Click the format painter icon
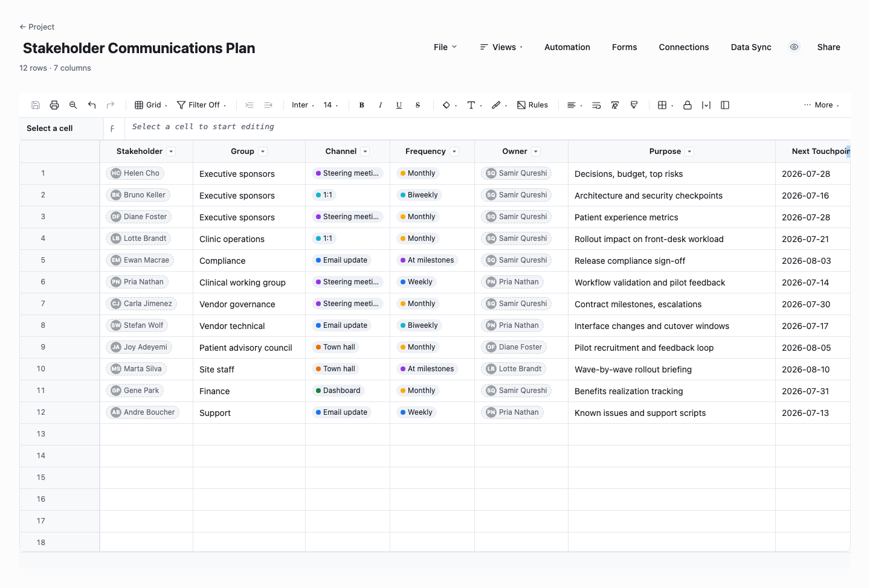Screen dimensions: 870x588 (x=634, y=105)
